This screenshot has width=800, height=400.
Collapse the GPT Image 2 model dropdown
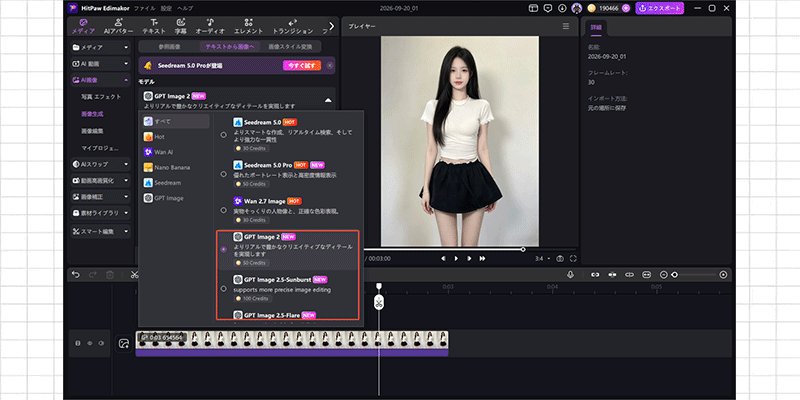pos(328,100)
